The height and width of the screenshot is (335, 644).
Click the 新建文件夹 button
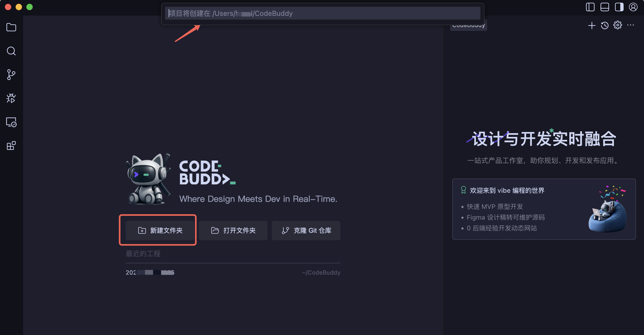pyautogui.click(x=160, y=230)
